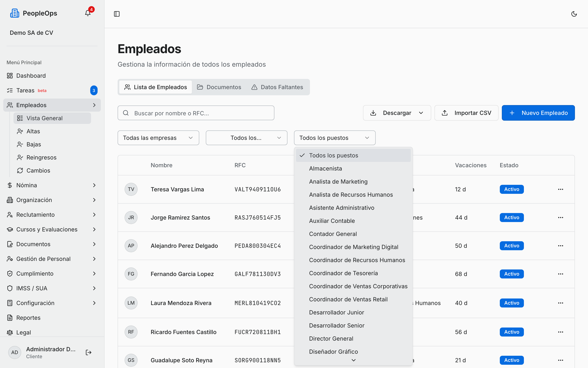588x368 pixels.
Task: Click the Activo badge for Laura Mendoza
Action: pos(511,303)
